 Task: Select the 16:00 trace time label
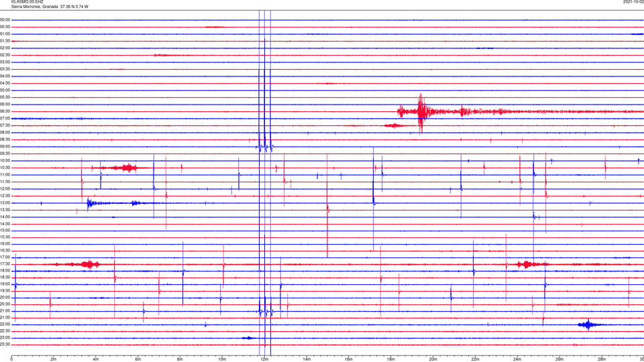pos(5,244)
